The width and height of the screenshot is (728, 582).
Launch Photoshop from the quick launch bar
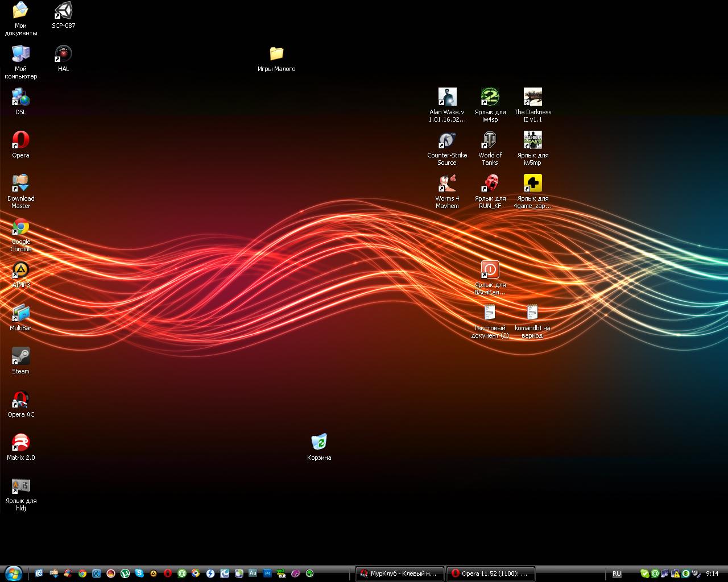point(267,573)
